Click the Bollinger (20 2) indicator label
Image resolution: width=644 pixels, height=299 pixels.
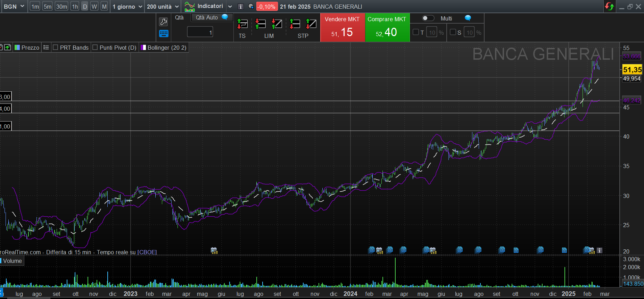pos(167,48)
